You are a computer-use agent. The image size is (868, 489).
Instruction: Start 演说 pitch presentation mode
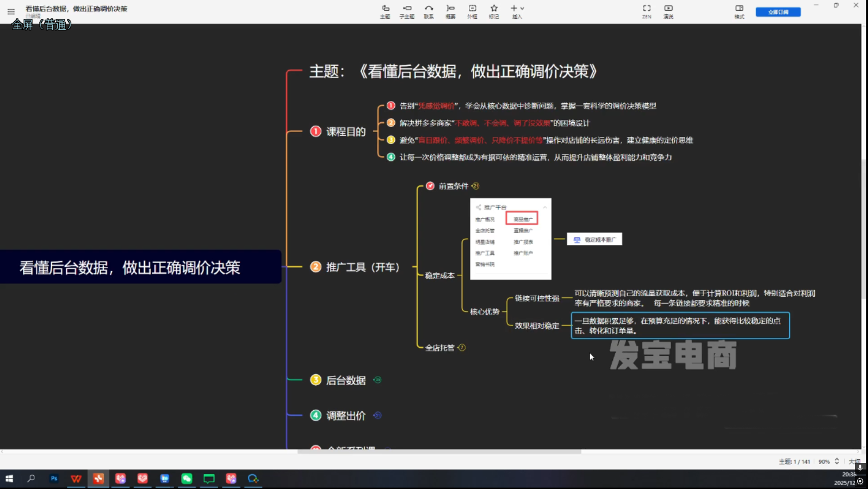coord(668,11)
